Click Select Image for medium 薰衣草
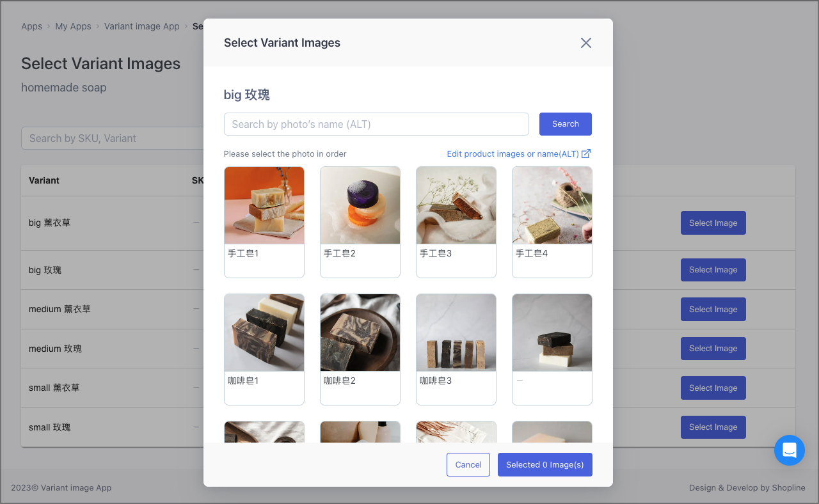Viewport: 819px width, 504px height. coord(713,310)
